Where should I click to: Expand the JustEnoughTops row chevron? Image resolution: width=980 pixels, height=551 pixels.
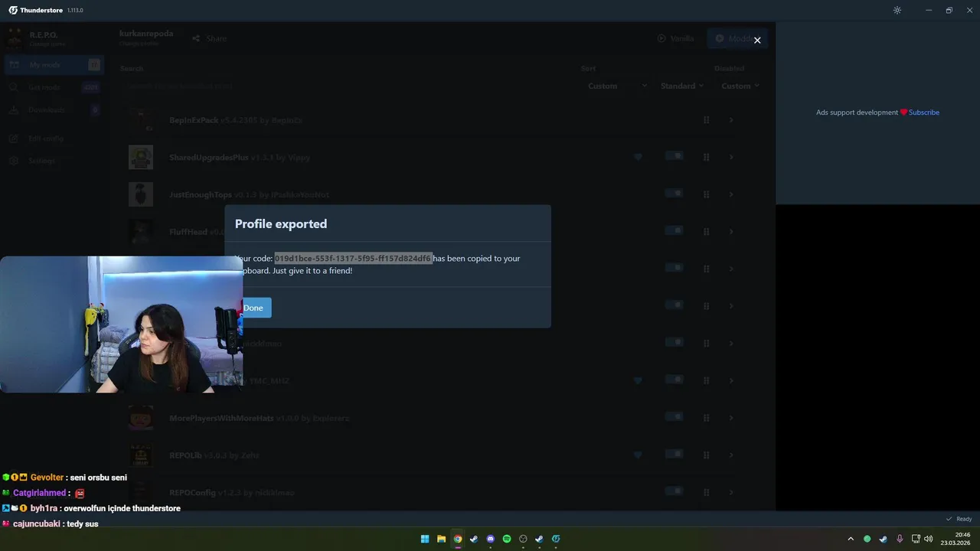(731, 194)
